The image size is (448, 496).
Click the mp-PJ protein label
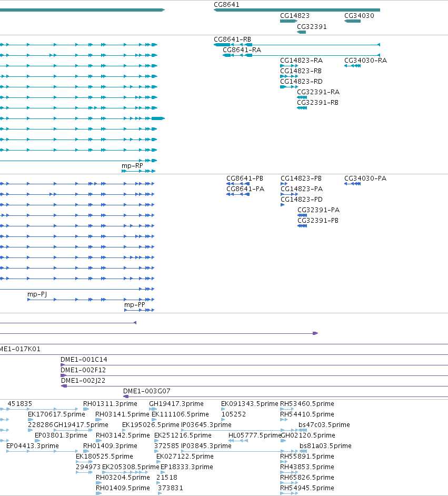(37, 294)
